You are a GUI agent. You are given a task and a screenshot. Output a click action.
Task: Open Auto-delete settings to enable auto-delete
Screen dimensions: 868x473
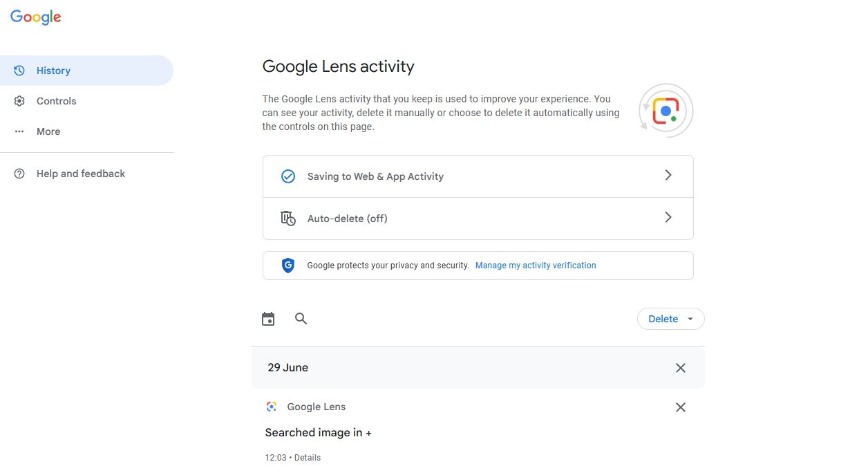pyautogui.click(x=478, y=218)
